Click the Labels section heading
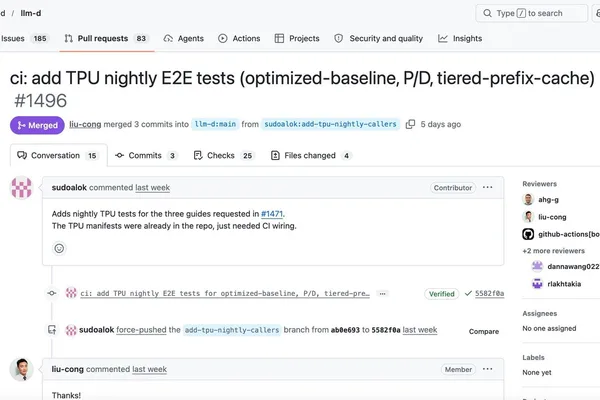600x400 pixels. [x=533, y=358]
